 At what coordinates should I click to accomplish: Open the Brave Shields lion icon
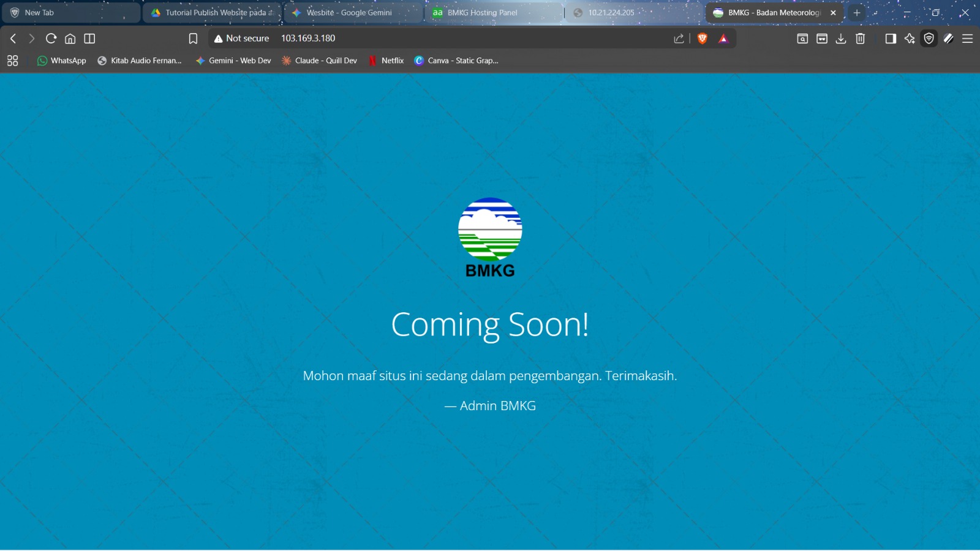tap(703, 39)
